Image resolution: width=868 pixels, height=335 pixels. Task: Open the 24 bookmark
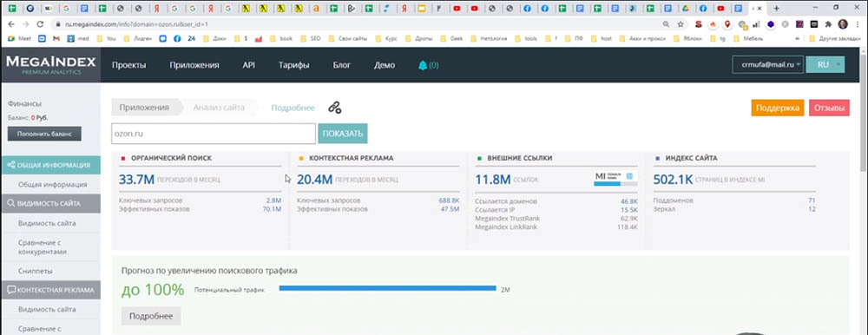point(192,39)
